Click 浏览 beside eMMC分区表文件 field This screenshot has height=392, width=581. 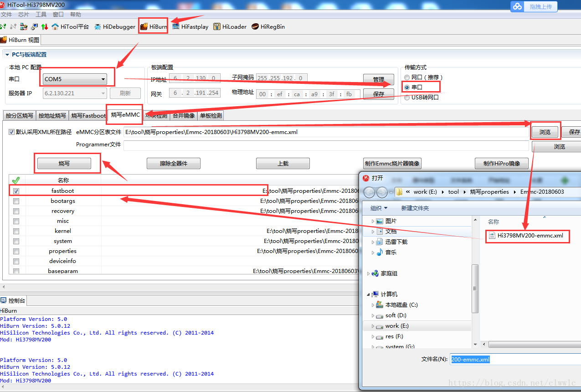click(545, 132)
